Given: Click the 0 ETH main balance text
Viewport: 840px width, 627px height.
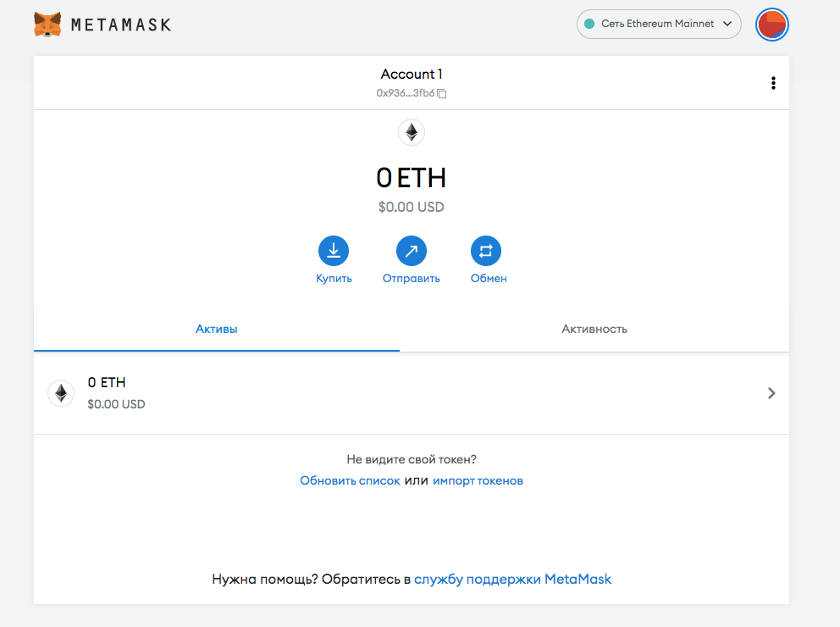Looking at the screenshot, I should pyautogui.click(x=412, y=178).
